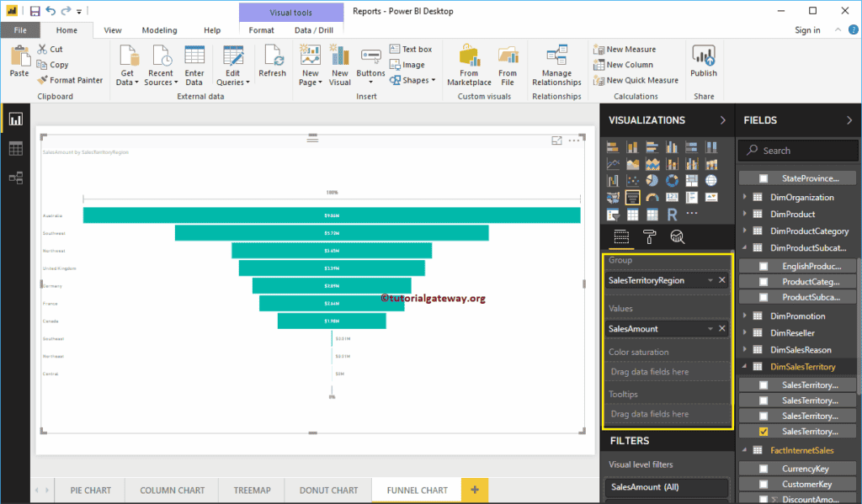This screenshot has height=504, width=862.
Task: Open the Format paint roller pane
Action: click(649, 237)
